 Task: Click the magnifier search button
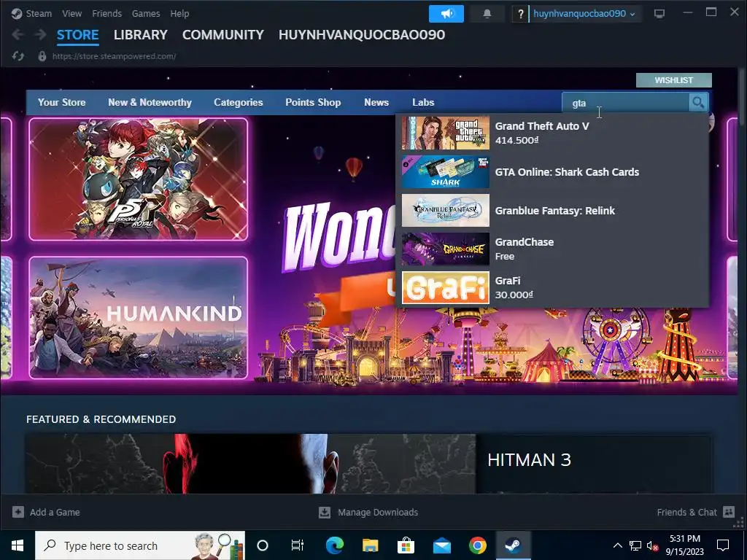[x=698, y=102]
